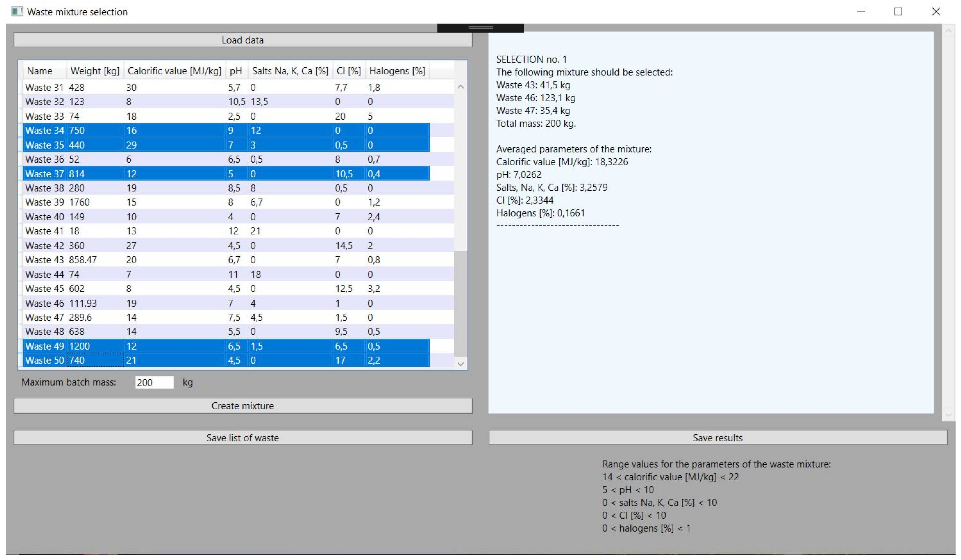The width and height of the screenshot is (961, 560).
Task: Click the Load data button
Action: [x=243, y=40]
